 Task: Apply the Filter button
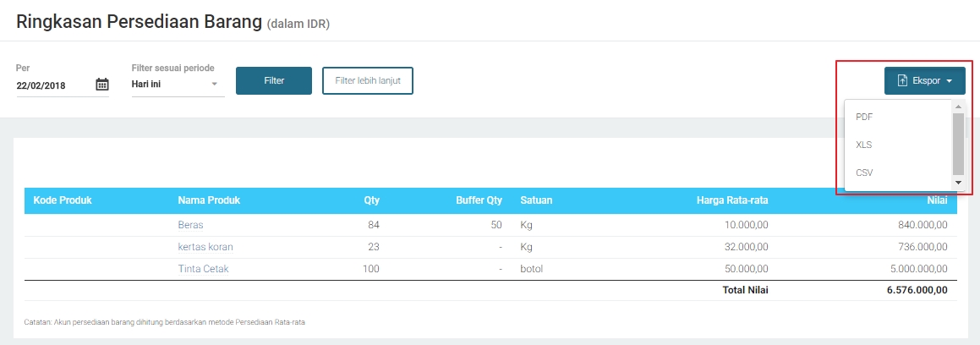tap(274, 81)
